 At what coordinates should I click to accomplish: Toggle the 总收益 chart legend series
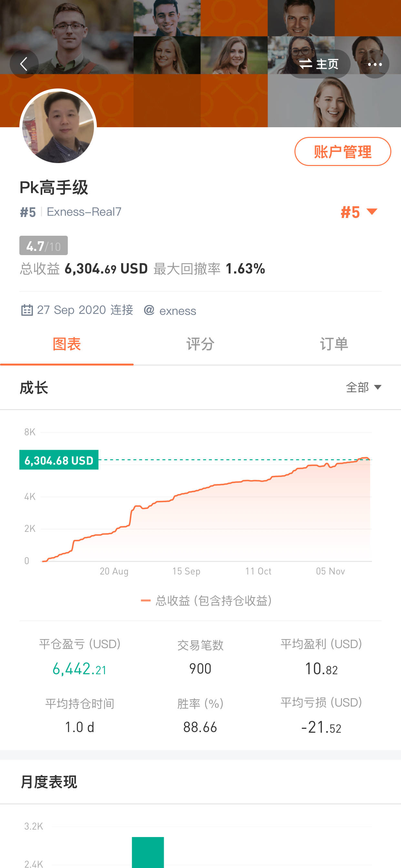click(x=206, y=601)
